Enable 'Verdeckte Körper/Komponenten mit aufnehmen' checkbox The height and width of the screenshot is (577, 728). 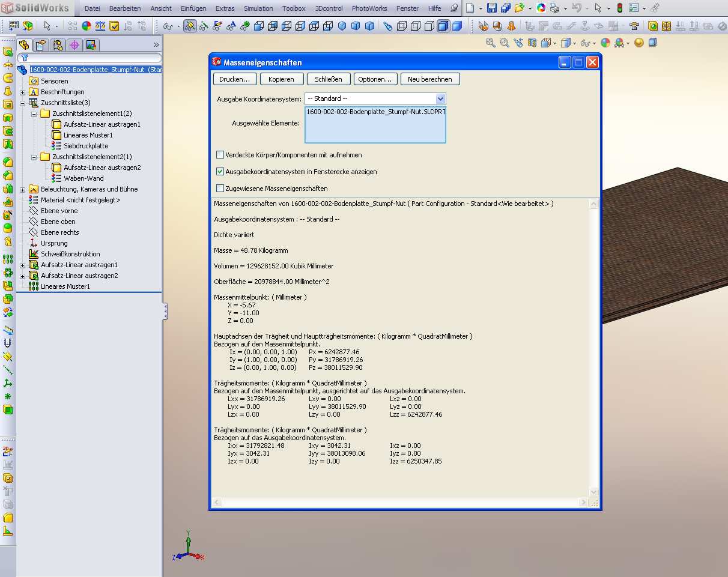pos(220,155)
